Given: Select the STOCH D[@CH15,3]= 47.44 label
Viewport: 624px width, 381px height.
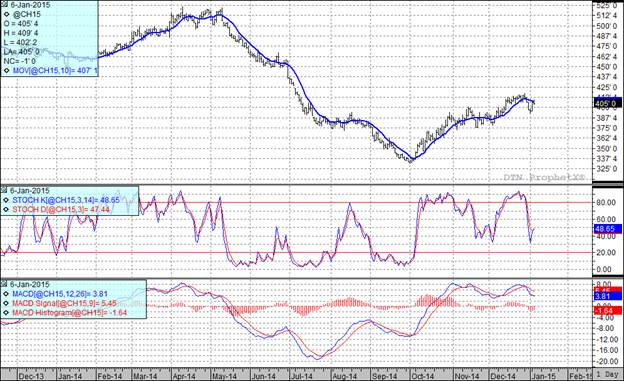Looking at the screenshot, I should click(x=61, y=209).
